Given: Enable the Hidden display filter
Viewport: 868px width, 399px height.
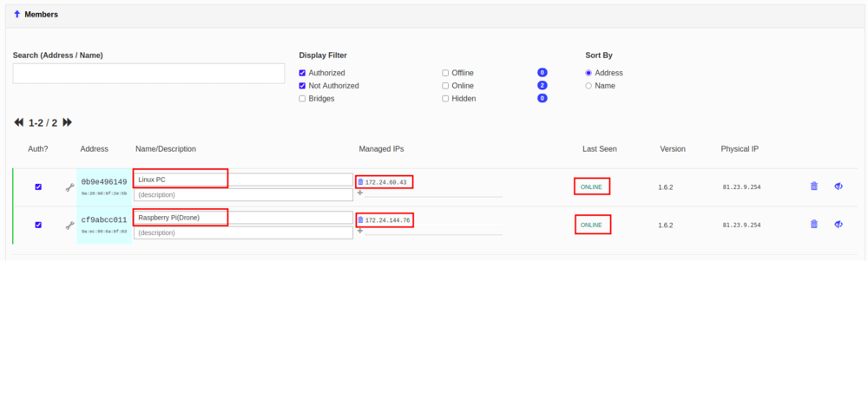Looking at the screenshot, I should pyautogui.click(x=445, y=99).
